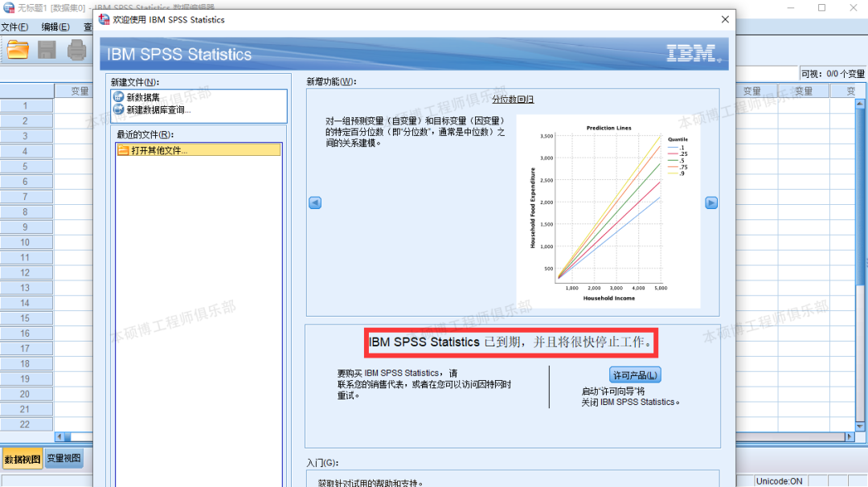Select row header 1 in data grid

pyautogui.click(x=27, y=106)
